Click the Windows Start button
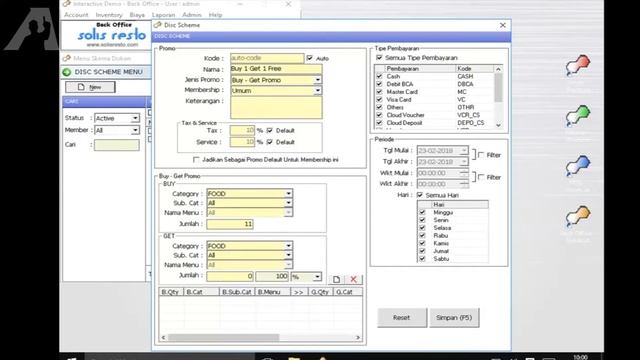 click(x=72, y=358)
